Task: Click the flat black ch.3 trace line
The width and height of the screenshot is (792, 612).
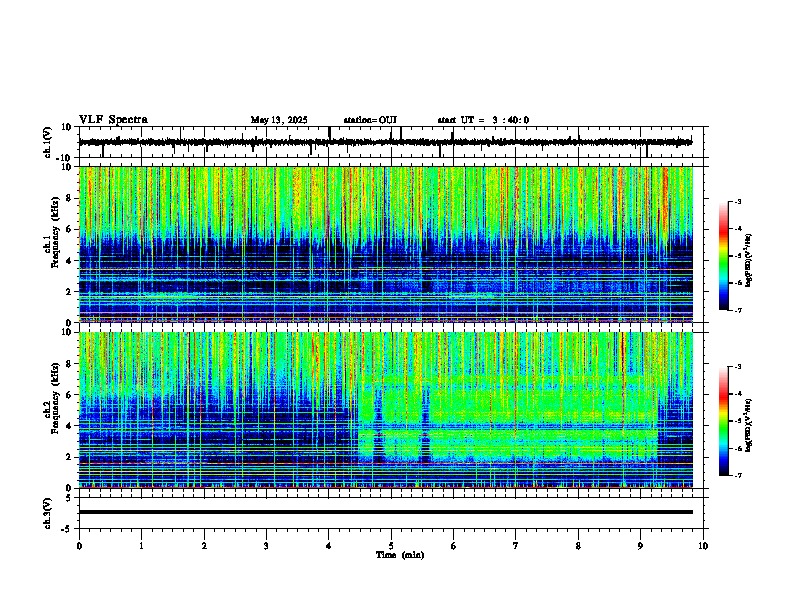Action: click(x=386, y=512)
